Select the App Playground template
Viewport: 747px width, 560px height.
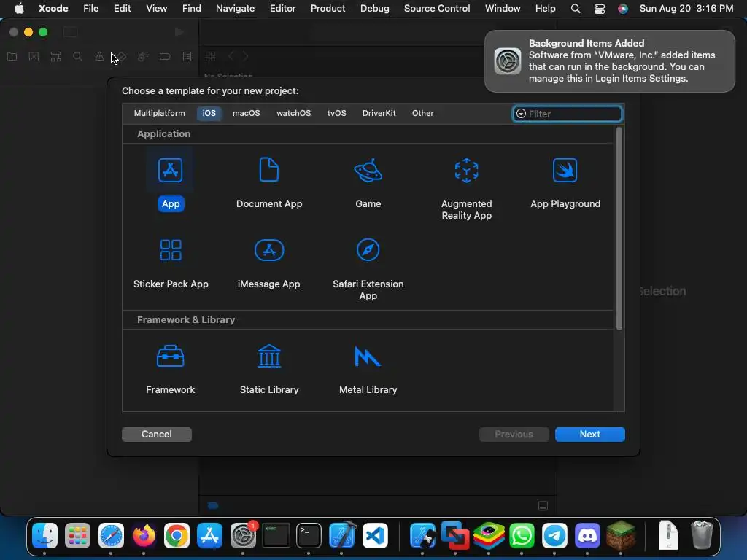565,182
